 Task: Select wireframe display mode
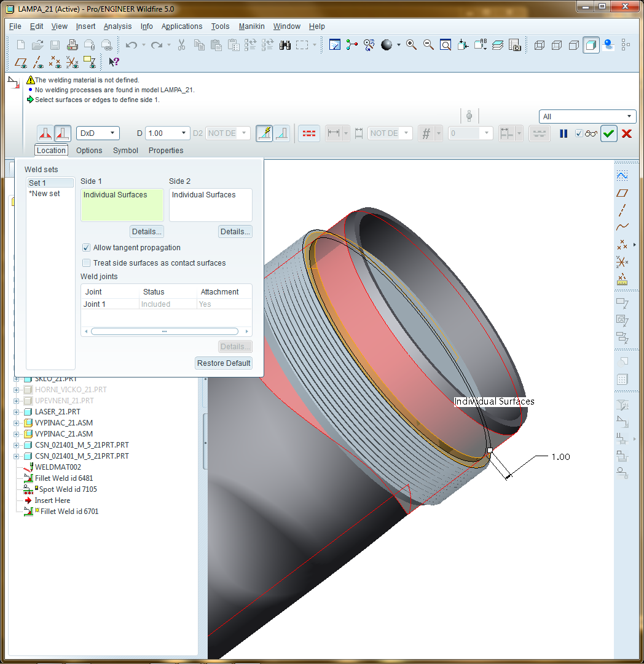point(539,45)
